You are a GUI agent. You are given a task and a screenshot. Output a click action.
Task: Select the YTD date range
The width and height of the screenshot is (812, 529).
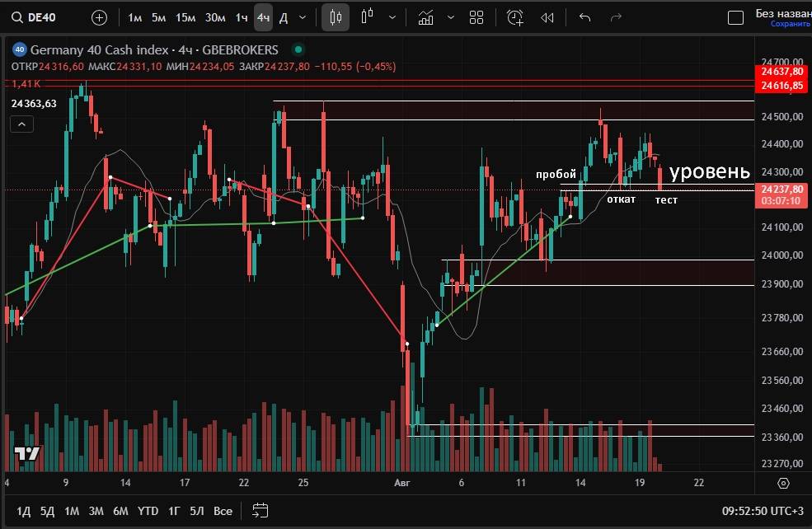click(148, 511)
